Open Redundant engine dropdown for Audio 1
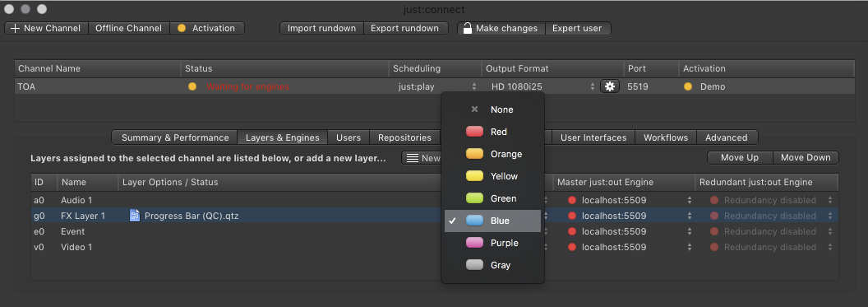The height and width of the screenshot is (307, 868). [x=830, y=200]
